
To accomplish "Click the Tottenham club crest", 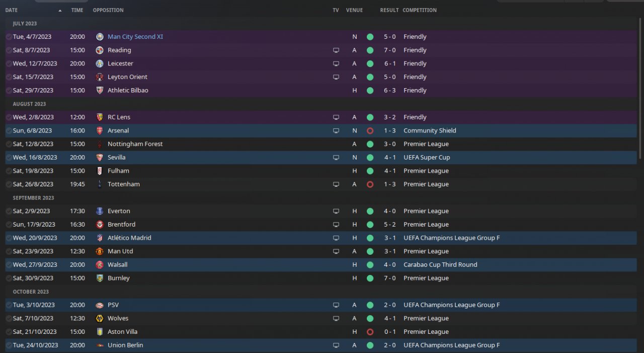I will click(x=100, y=184).
